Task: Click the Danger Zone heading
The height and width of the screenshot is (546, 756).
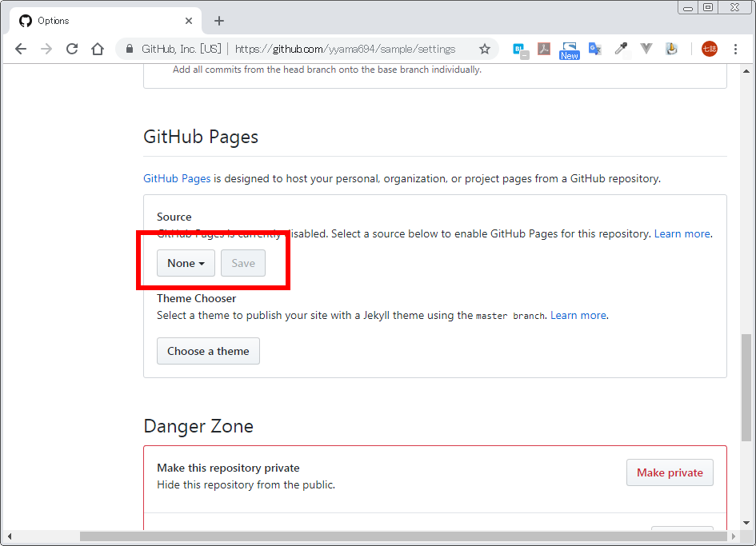Action: tap(198, 426)
